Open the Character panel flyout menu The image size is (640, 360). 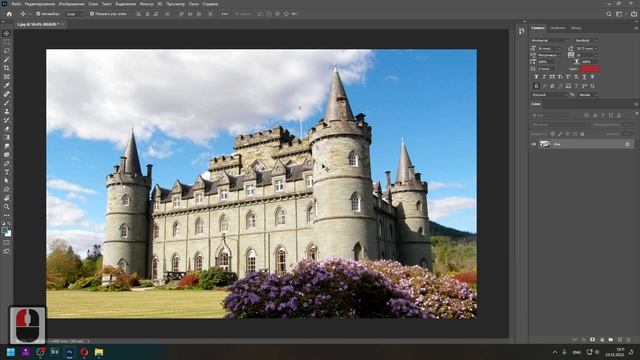[636, 28]
